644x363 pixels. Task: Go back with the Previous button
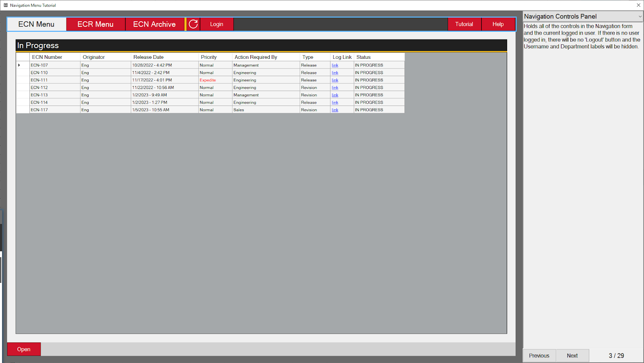point(539,356)
